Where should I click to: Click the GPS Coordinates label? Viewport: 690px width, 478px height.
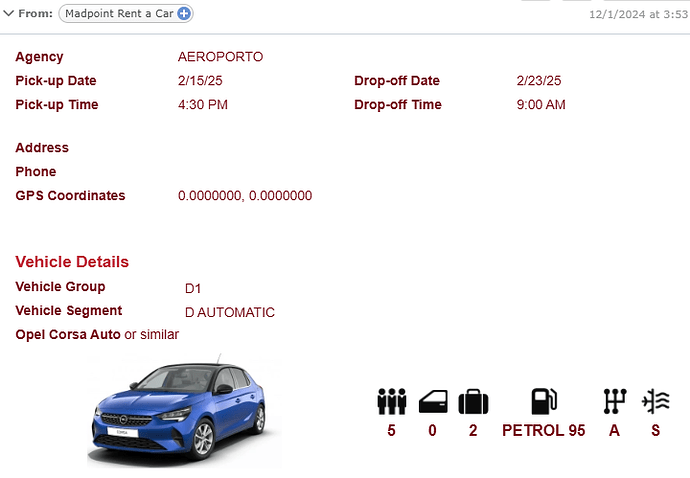click(70, 195)
